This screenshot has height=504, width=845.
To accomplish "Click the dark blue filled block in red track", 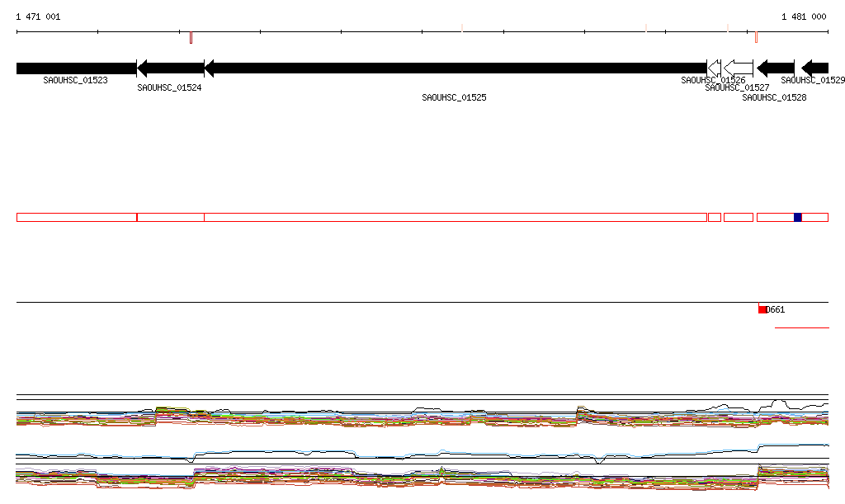I will pos(798,218).
